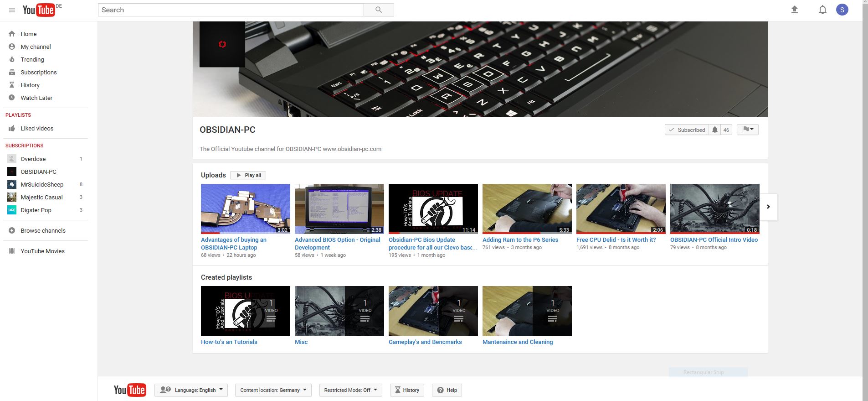Open the hamburger guide menu icon
This screenshot has width=868, height=401.
[12, 10]
